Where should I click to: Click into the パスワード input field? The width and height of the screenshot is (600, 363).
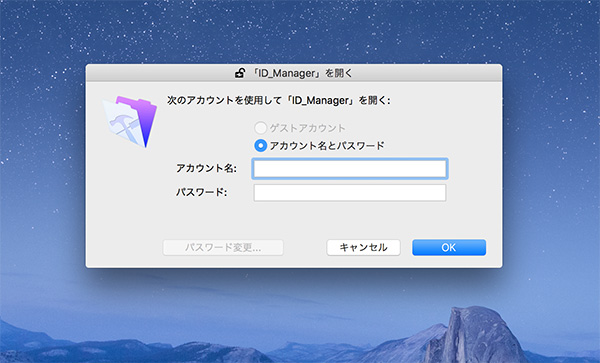click(350, 192)
